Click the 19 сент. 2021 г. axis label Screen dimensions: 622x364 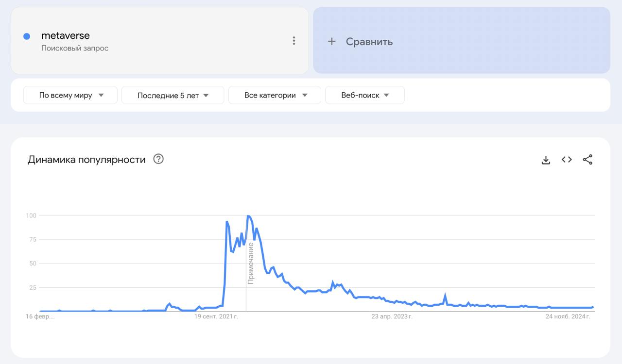pyautogui.click(x=216, y=316)
